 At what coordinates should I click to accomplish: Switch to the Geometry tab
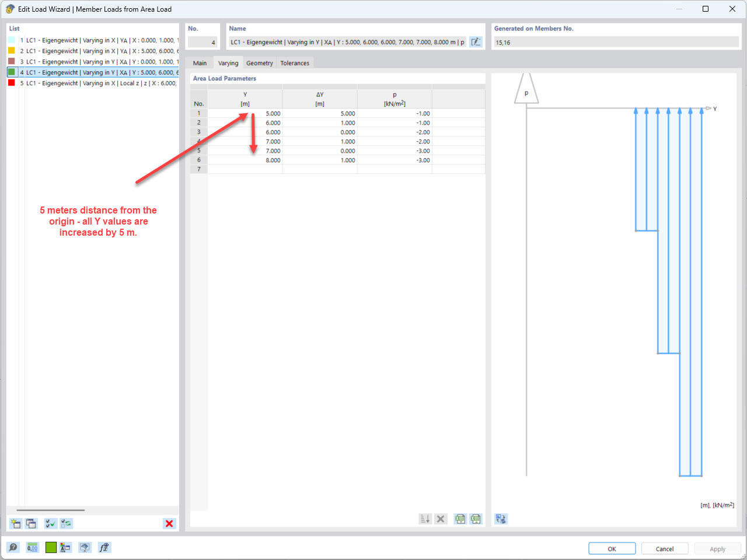(x=259, y=62)
